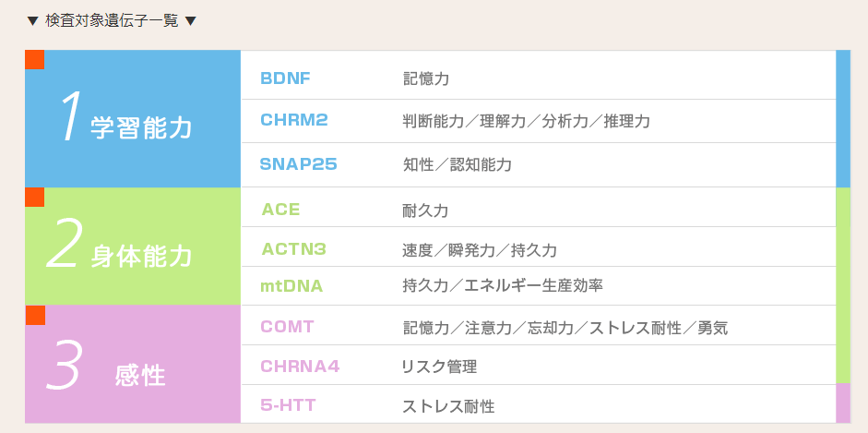Click the green color bar at right edge

[x=843, y=285]
